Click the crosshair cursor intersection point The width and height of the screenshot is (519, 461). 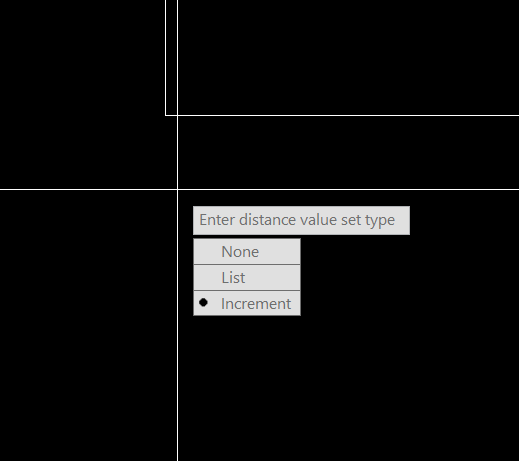178,189
